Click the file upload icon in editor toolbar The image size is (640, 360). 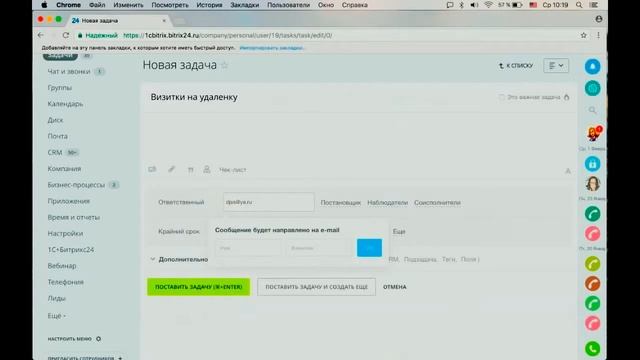point(152,169)
